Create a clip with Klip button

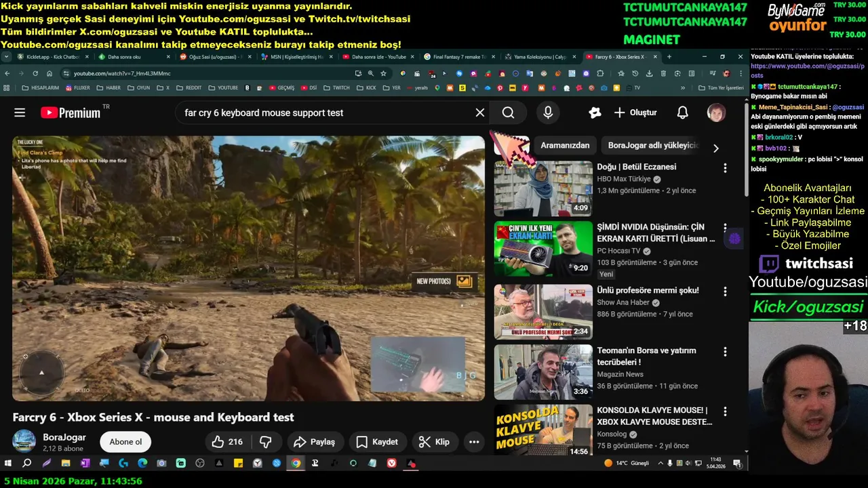click(x=435, y=442)
